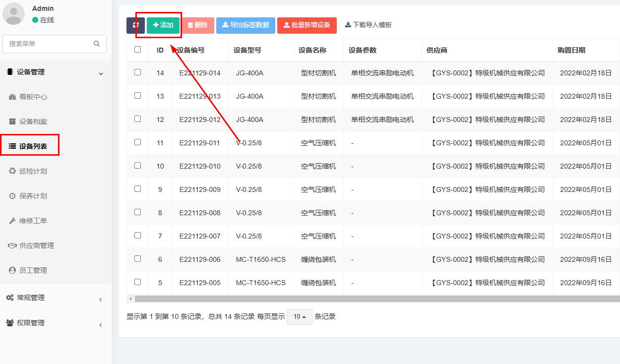
Task: Click the 维修工单 wrench icon
Action: pyautogui.click(x=12, y=221)
